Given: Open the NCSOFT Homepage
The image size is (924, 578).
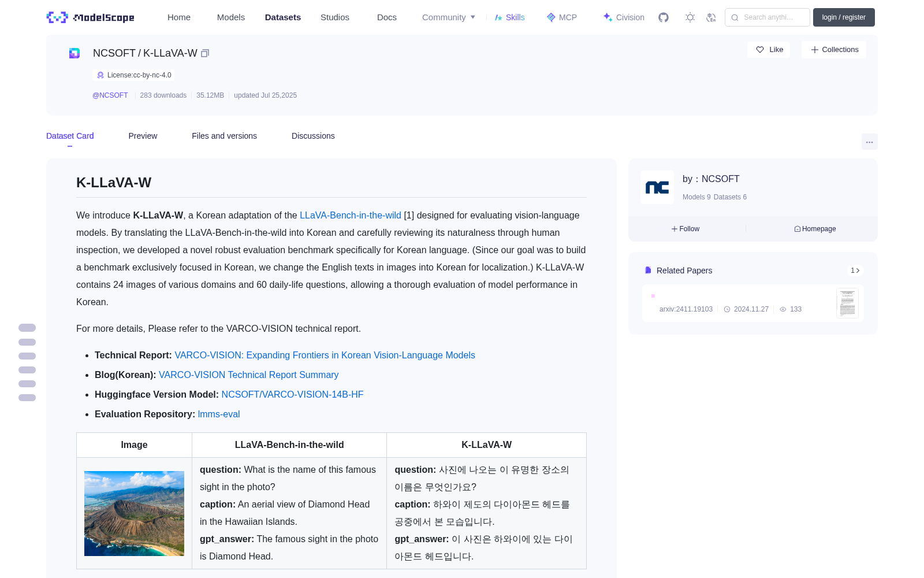Looking at the screenshot, I should tap(815, 229).
